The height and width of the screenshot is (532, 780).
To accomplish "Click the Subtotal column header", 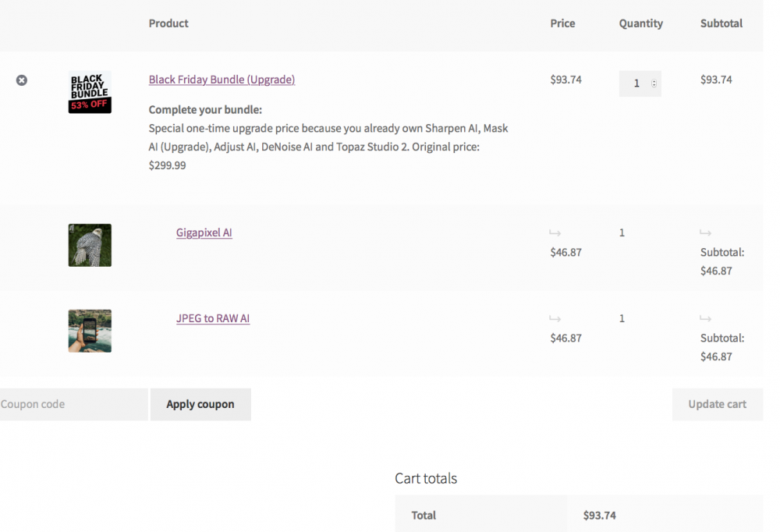I will point(721,23).
